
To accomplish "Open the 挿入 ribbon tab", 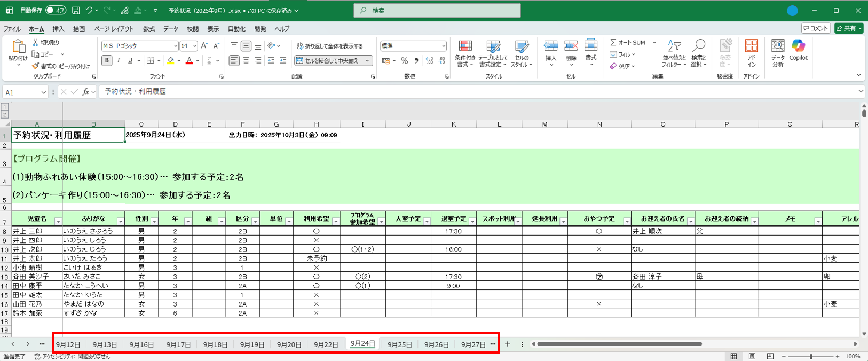I will click(58, 29).
